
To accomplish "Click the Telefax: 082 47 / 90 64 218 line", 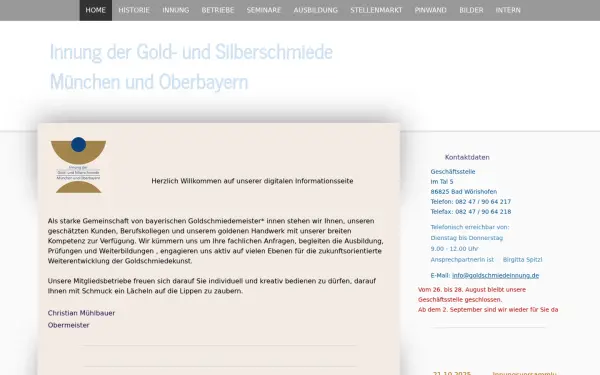I will click(x=471, y=212).
